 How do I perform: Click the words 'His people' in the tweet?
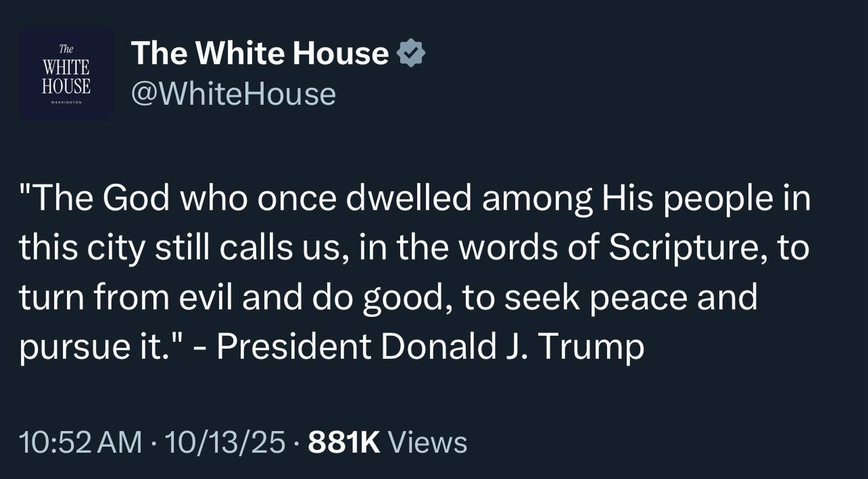pyautogui.click(x=685, y=199)
